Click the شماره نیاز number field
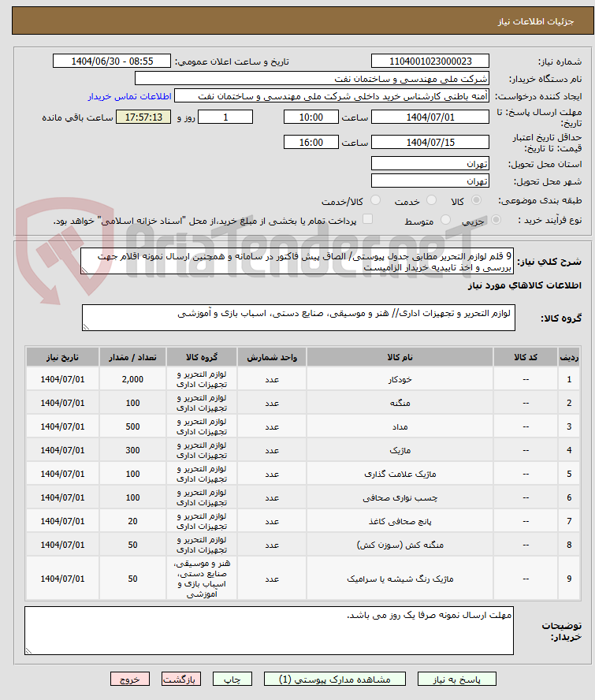This screenshot has width=595, height=700. (430, 61)
